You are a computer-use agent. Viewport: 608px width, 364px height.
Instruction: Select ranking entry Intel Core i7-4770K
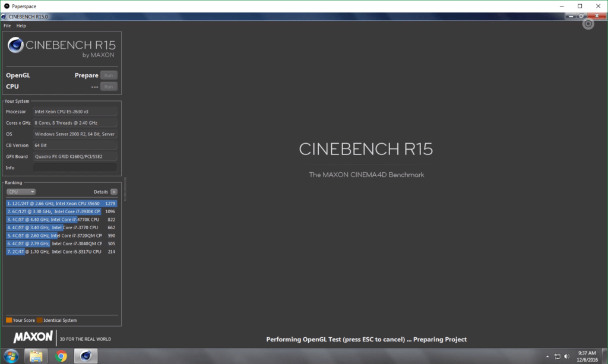[61, 220]
